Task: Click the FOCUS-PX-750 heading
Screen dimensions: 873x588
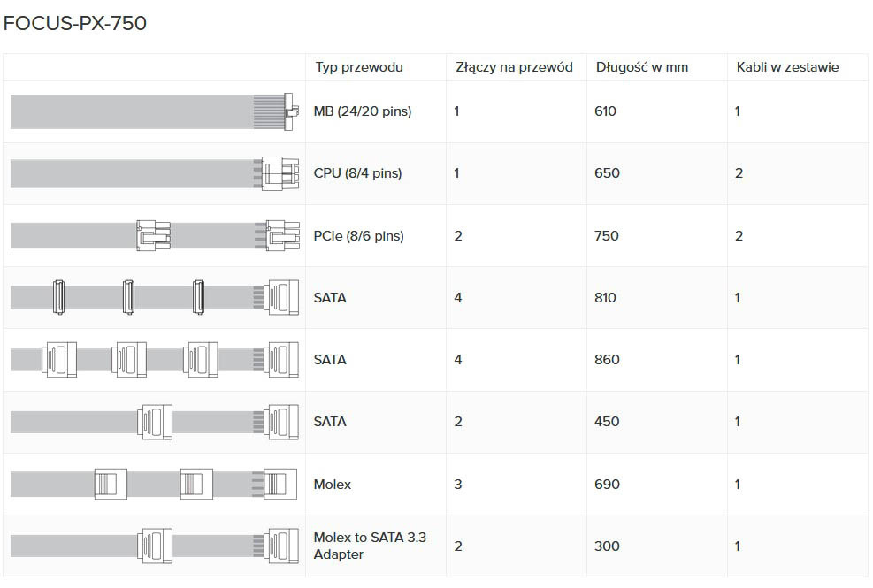Action: coord(75,24)
